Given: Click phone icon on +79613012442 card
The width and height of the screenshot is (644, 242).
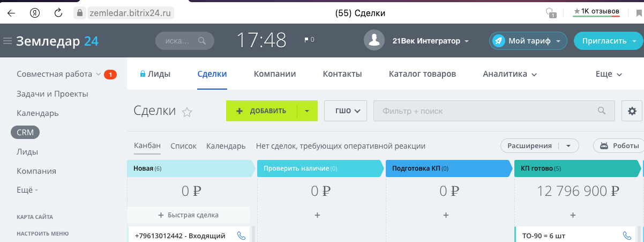Looking at the screenshot, I should [x=241, y=236].
